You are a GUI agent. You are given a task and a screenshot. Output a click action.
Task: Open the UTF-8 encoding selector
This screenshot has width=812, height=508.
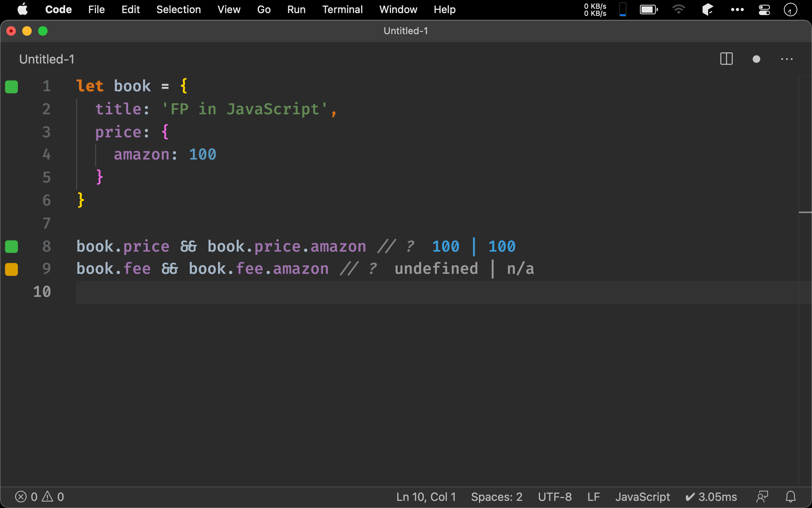pos(555,496)
